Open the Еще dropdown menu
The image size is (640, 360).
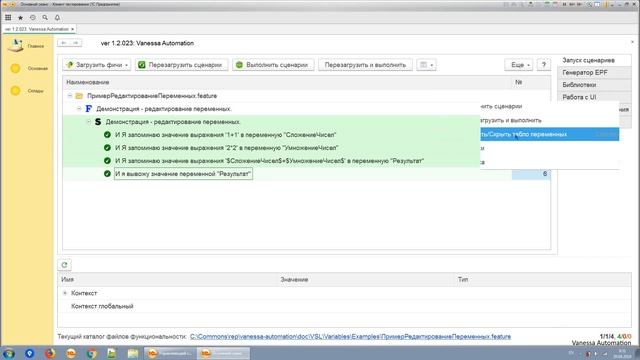point(519,65)
